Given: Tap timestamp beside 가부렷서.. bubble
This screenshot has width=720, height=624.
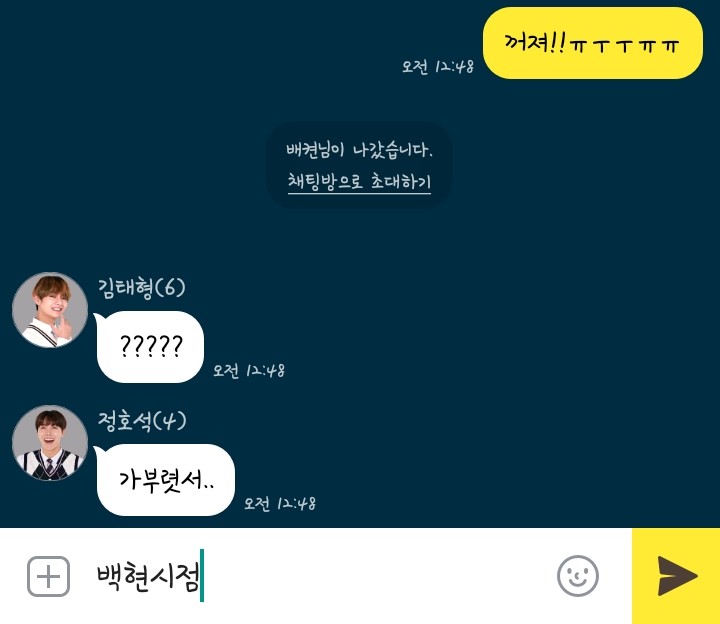Looking at the screenshot, I should [x=280, y=503].
